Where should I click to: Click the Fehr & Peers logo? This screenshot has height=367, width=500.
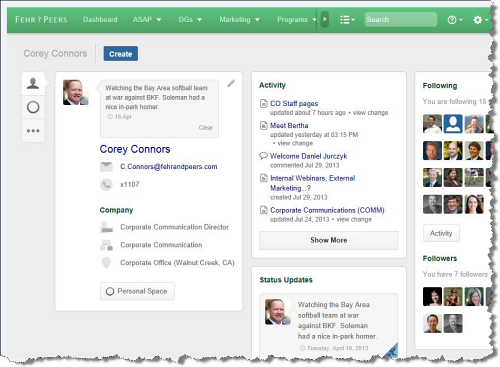(x=41, y=20)
